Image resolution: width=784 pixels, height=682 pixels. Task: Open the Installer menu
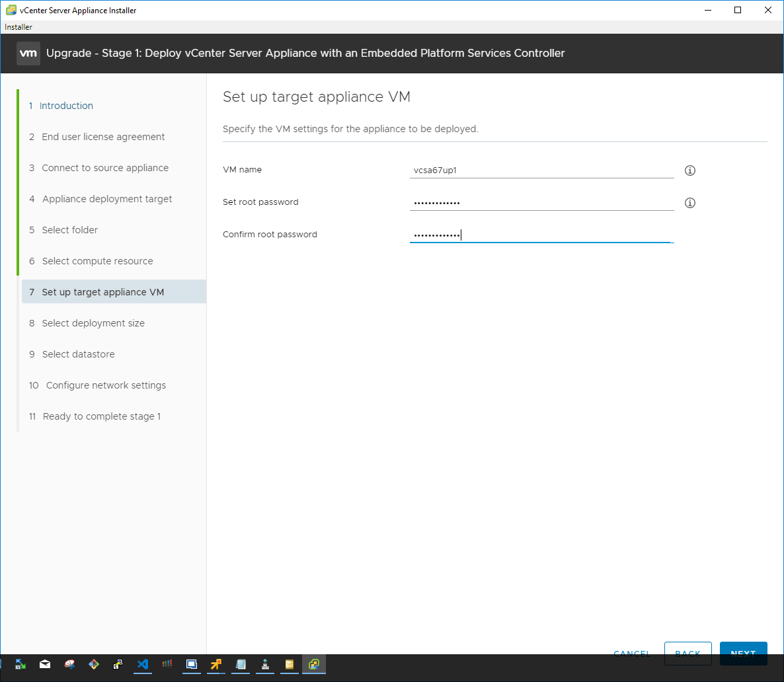click(19, 27)
